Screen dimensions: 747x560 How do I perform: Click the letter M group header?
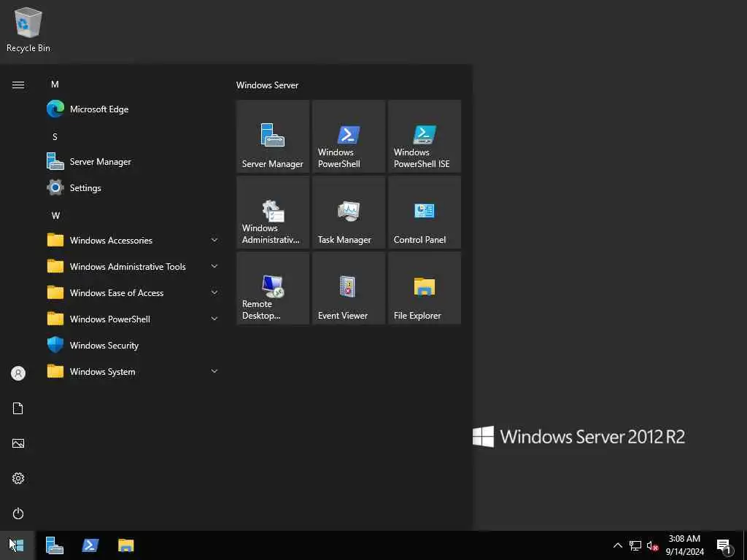click(55, 85)
